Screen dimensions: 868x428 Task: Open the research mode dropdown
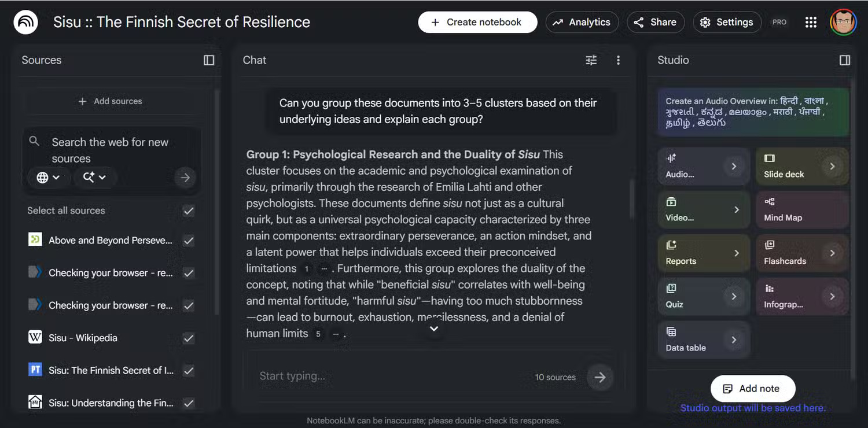click(x=94, y=178)
